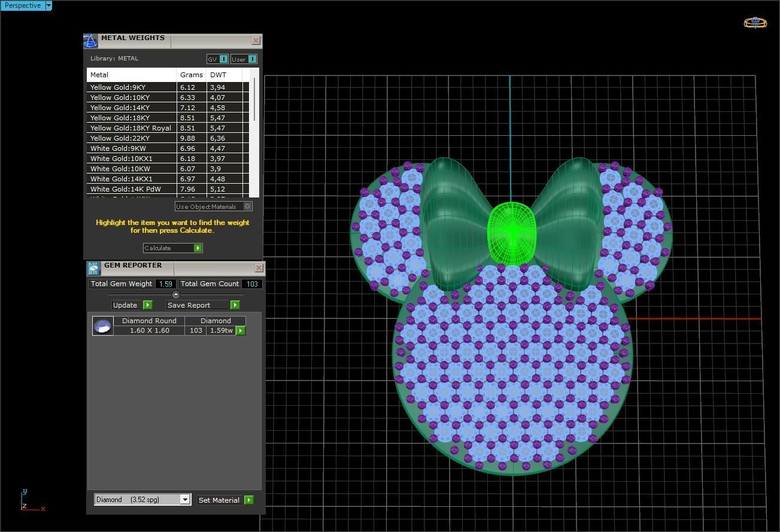780x532 pixels.
Task: Click the 6.33 grams value for 10KY
Action: click(x=187, y=98)
